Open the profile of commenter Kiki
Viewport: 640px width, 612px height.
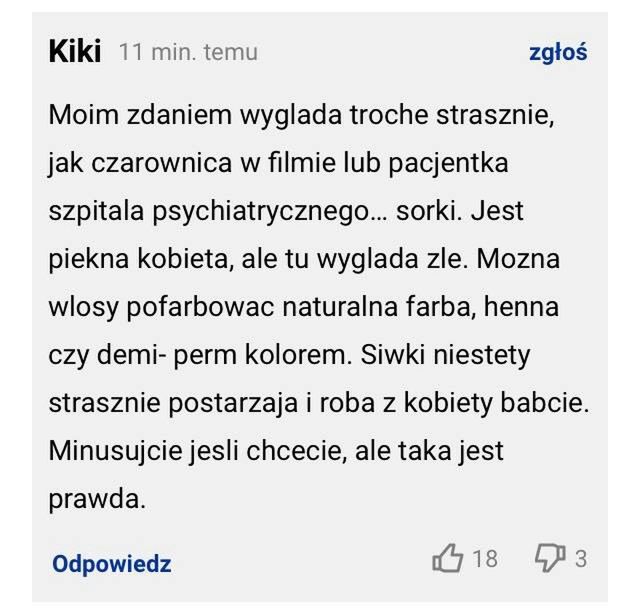click(x=75, y=52)
